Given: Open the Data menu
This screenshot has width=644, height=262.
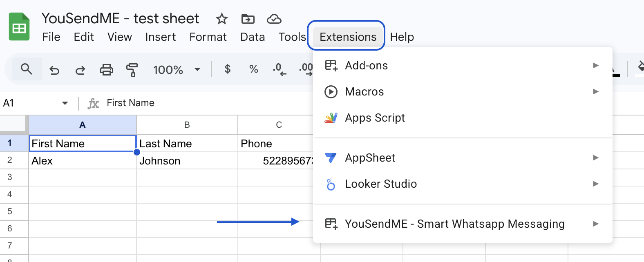Looking at the screenshot, I should click(253, 37).
